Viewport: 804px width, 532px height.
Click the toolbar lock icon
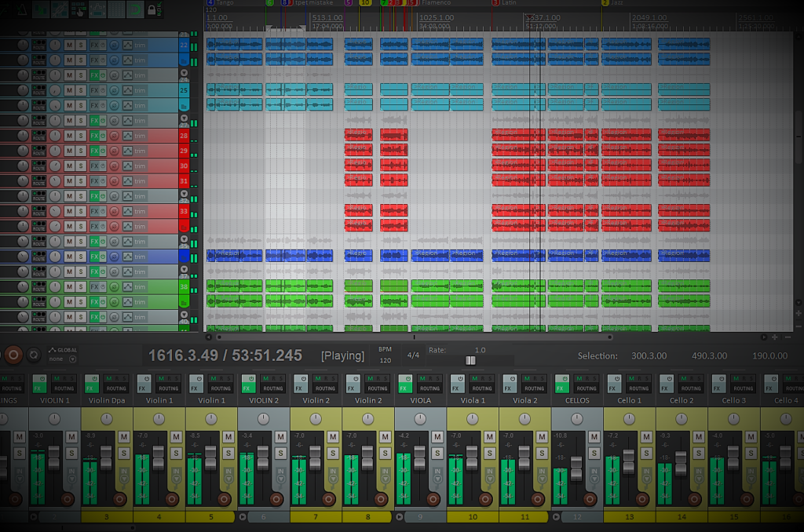(150, 9)
